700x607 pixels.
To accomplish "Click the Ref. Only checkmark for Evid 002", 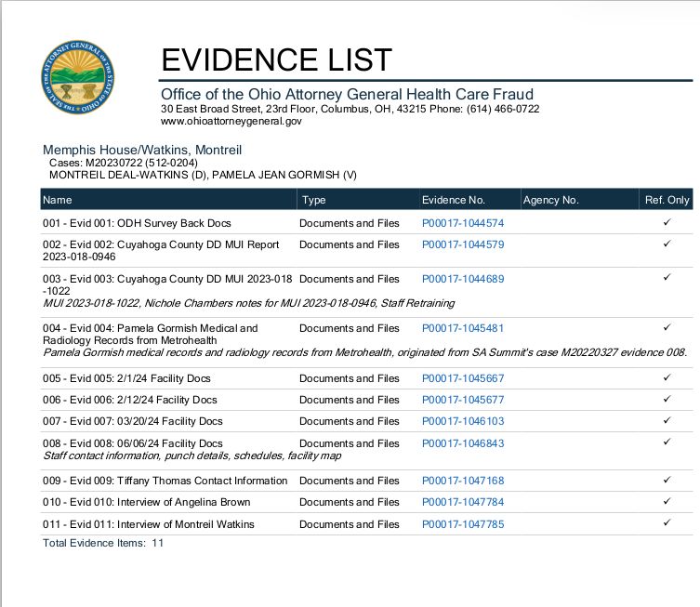I will click(667, 244).
